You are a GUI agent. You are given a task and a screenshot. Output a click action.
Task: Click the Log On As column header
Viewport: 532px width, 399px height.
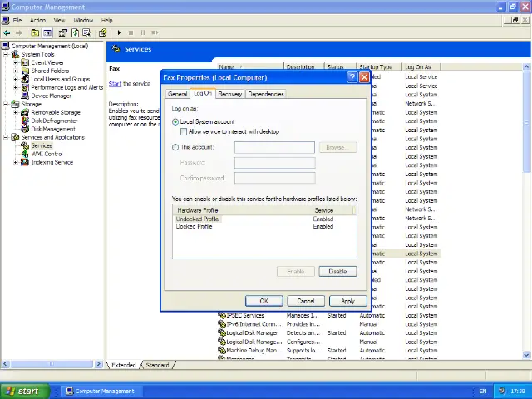[421, 66]
